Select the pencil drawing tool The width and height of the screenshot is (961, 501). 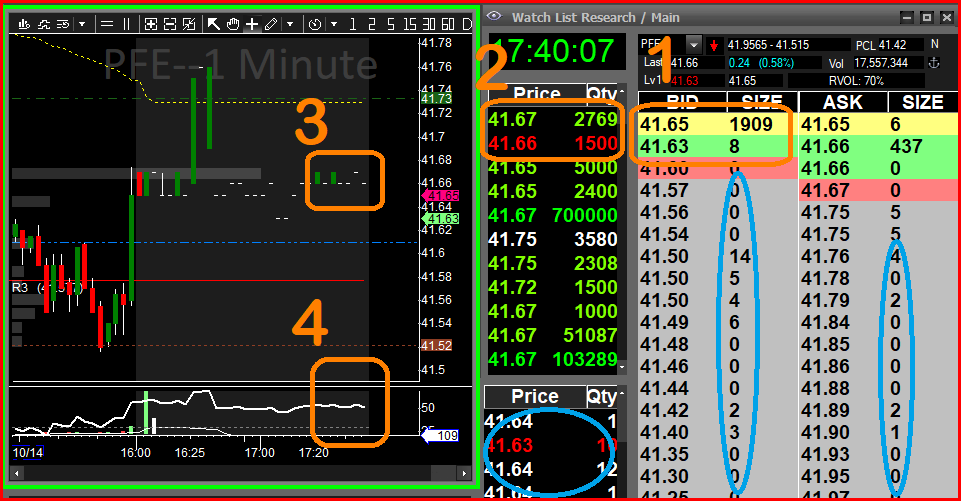tap(271, 24)
